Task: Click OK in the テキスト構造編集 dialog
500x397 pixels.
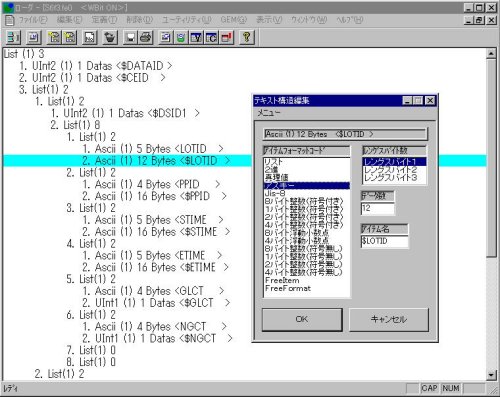Action: 302,319
